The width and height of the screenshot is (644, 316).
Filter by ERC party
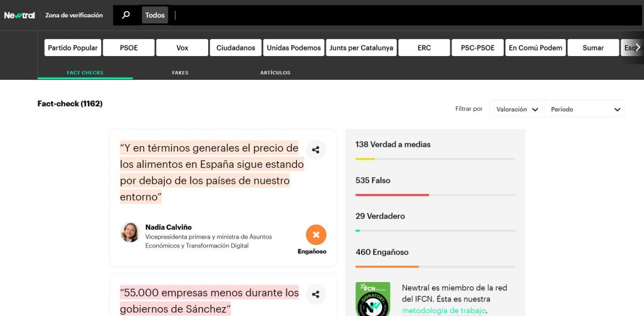coord(424,48)
